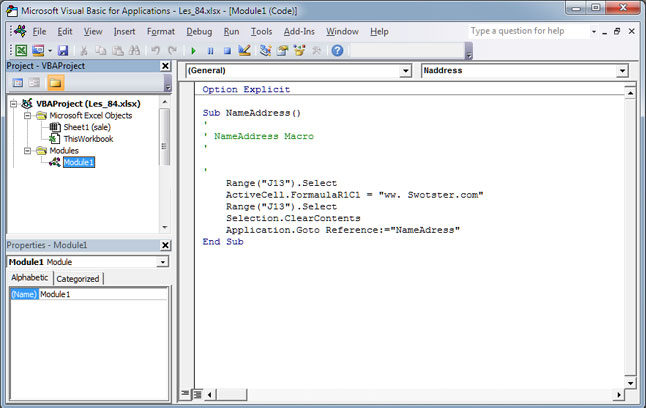
Task: Switch to the Alphabetic tab
Action: (30, 278)
